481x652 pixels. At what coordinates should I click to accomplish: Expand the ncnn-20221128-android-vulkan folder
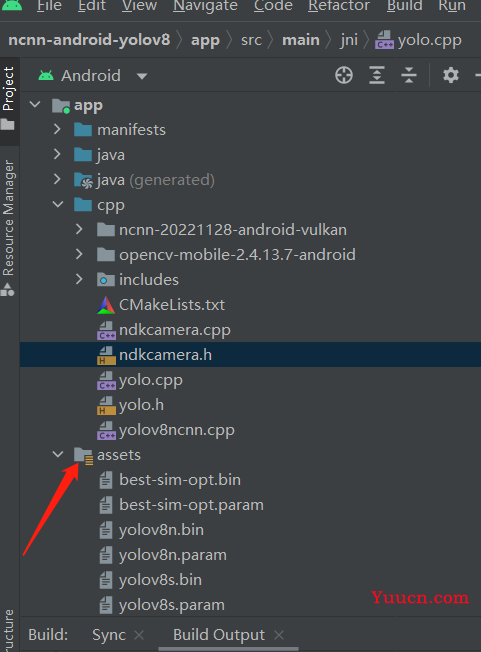tap(79, 230)
